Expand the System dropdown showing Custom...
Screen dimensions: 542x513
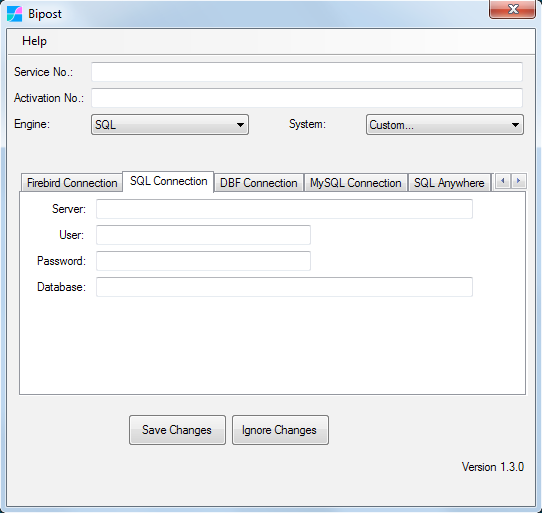pos(445,125)
